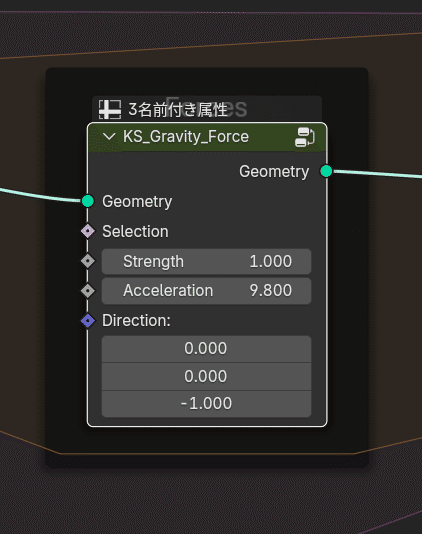Click the Acceleration 9.800 field
The image size is (422, 534).
206,291
